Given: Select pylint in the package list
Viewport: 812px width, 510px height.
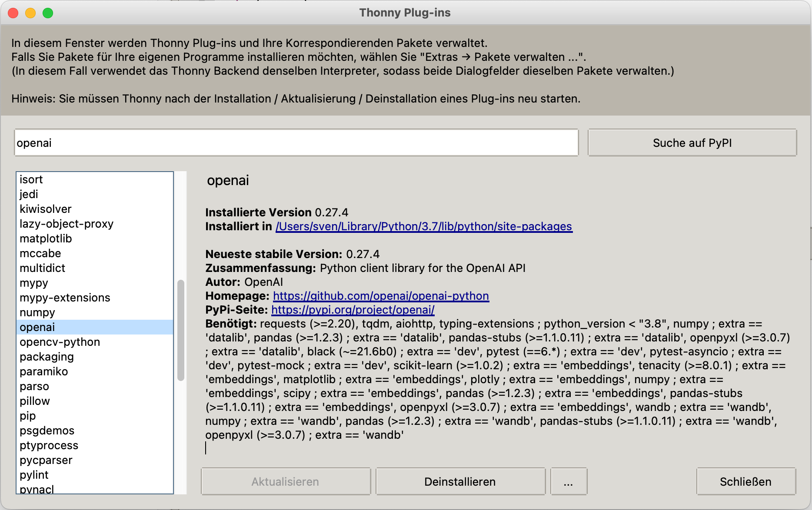Looking at the screenshot, I should point(95,475).
